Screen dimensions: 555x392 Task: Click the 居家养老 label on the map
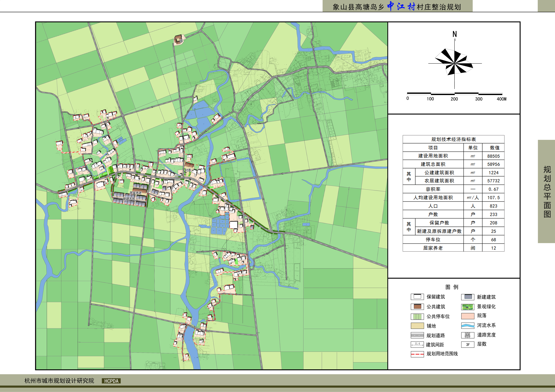click(x=136, y=193)
